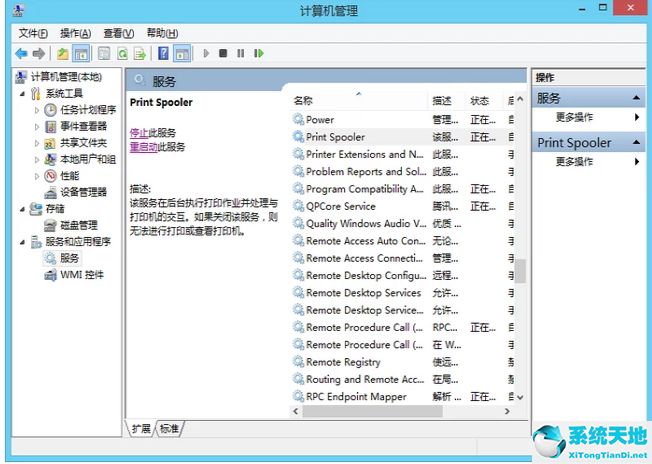Select the Print Spooler service row
Image resolution: width=652 pixels, height=464 pixels.
pos(403,137)
